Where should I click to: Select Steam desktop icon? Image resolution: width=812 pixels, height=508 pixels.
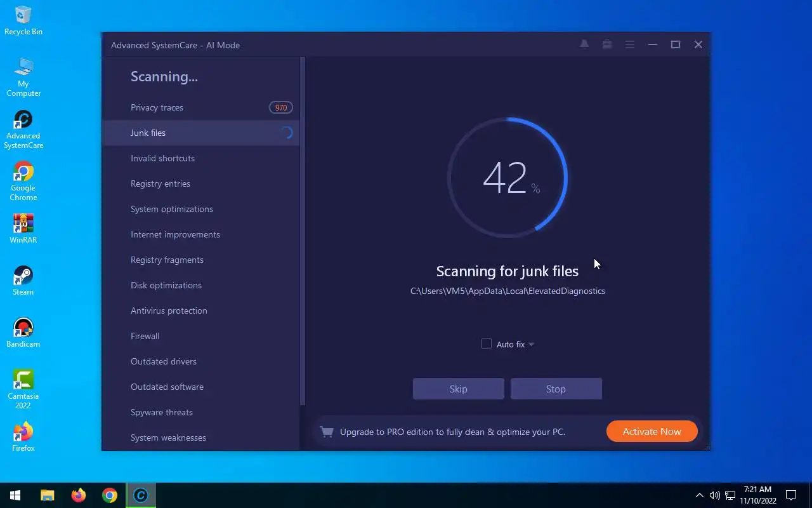[x=23, y=281]
